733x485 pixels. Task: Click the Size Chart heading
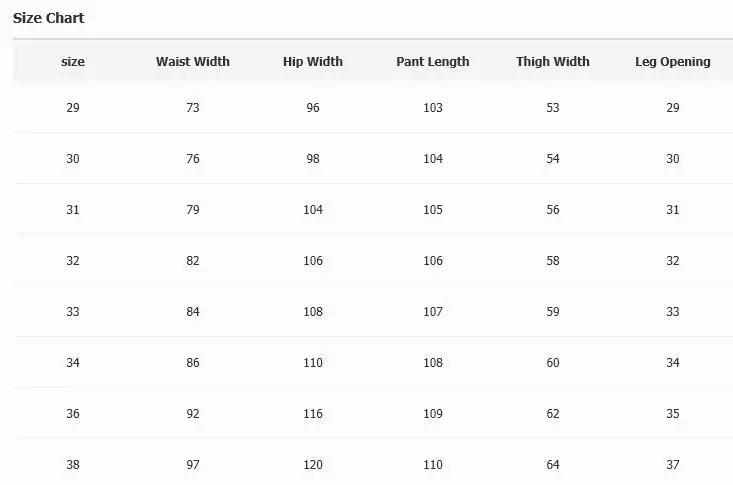(49, 18)
